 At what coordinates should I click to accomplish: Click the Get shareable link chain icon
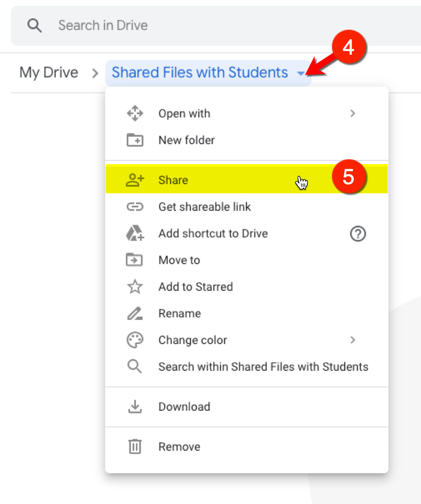(135, 207)
